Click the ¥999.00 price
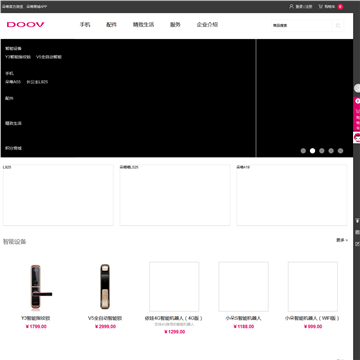The width and height of the screenshot is (360, 360). coord(313,327)
